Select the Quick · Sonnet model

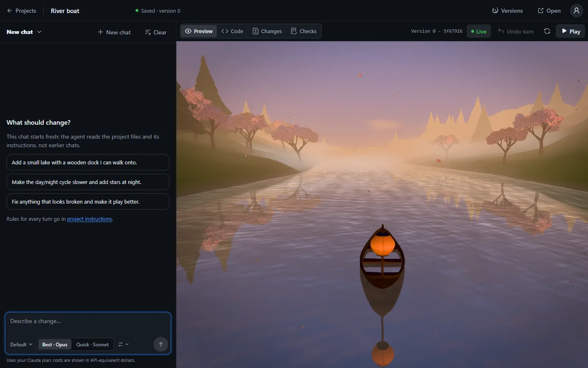[92, 345]
